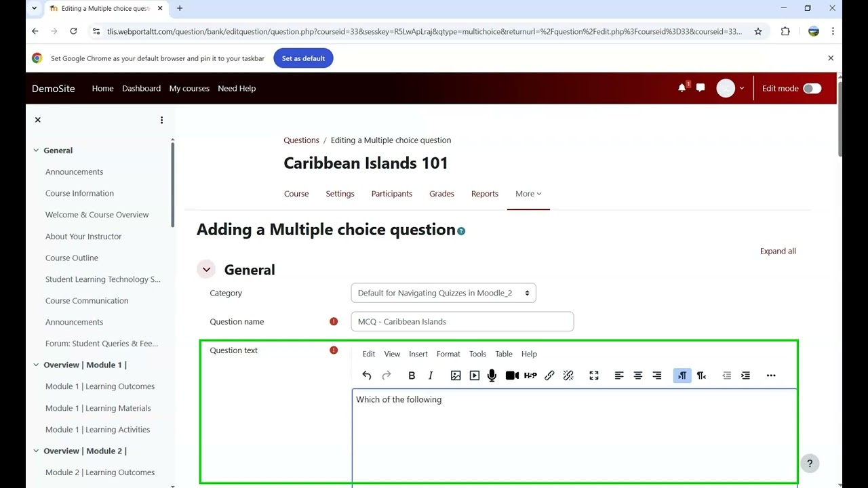Screen dimensions: 868x488
Task: Reload the browser page
Action: coord(73,31)
